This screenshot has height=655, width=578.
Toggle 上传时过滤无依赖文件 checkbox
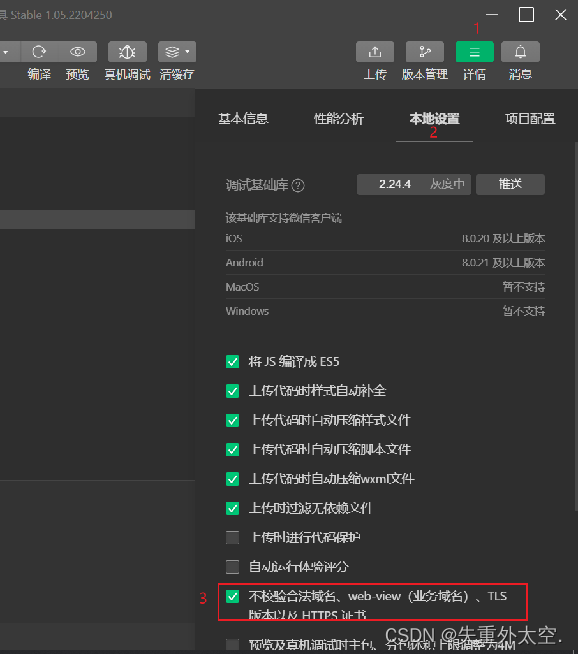[x=233, y=508]
